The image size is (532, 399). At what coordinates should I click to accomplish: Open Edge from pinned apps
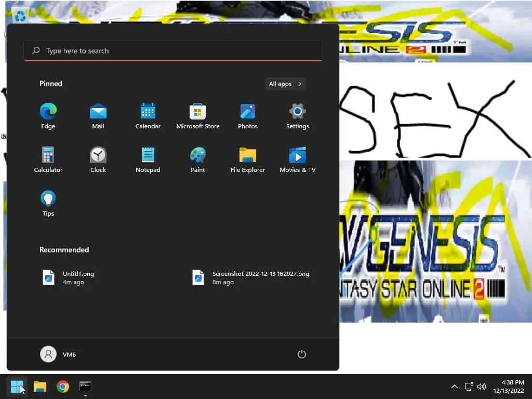click(x=48, y=116)
